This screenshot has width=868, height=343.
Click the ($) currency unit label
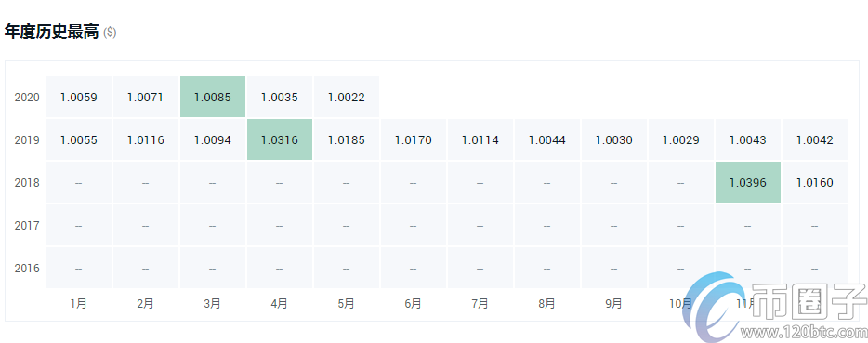(110, 33)
